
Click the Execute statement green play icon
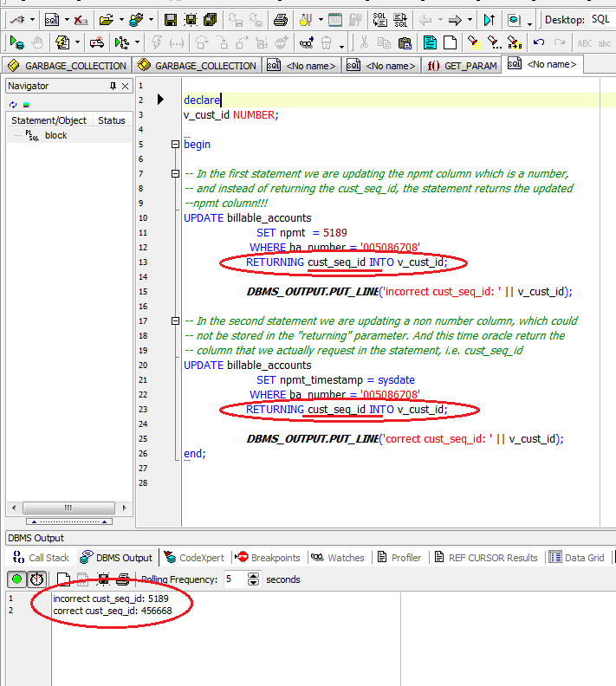pos(16,42)
